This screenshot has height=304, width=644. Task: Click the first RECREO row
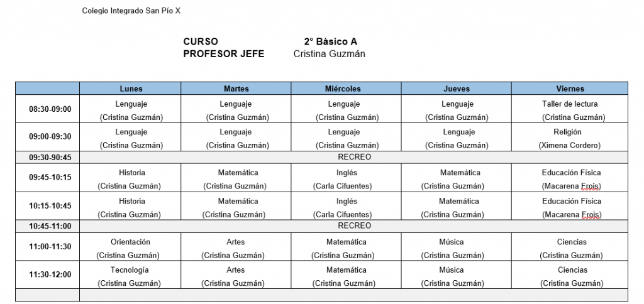pos(353,157)
